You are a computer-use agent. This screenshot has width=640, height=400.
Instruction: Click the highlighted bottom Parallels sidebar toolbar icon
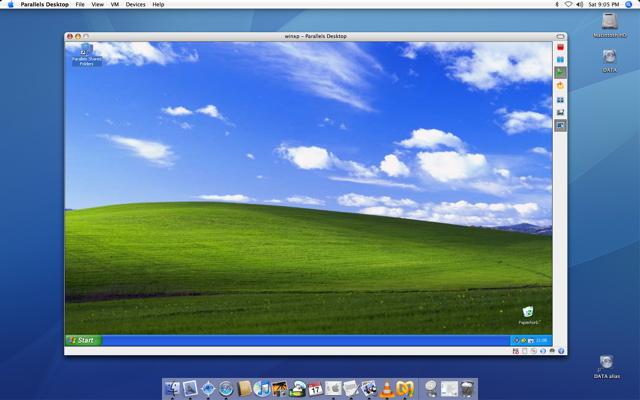(x=560, y=125)
